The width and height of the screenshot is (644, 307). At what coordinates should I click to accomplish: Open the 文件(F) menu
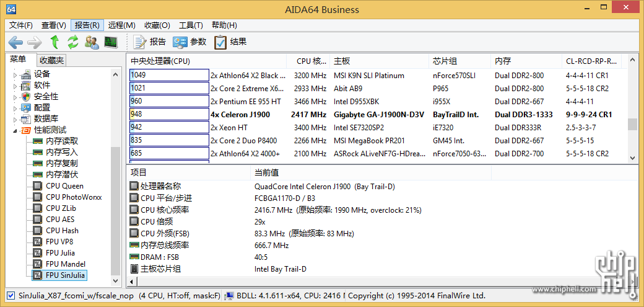click(x=21, y=25)
